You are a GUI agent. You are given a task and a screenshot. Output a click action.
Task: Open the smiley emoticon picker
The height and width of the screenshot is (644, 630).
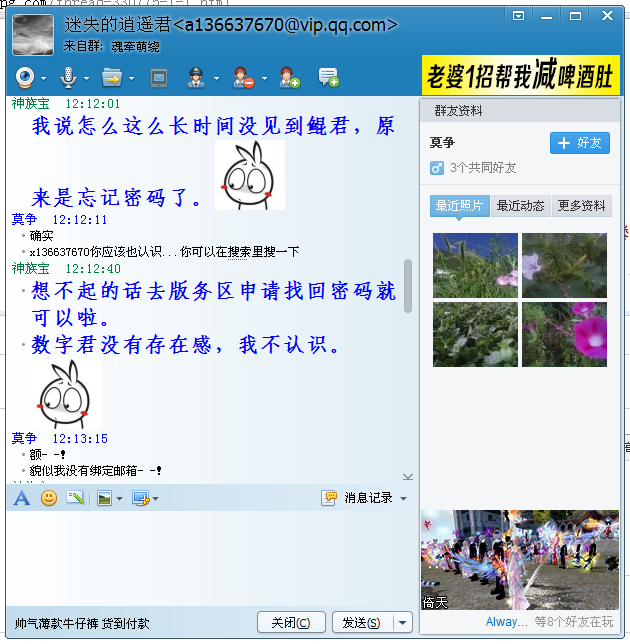coord(49,498)
